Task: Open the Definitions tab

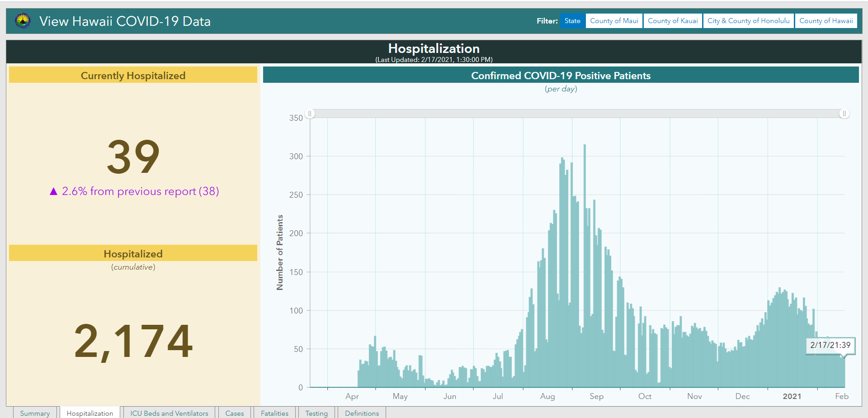Action: coord(362,413)
